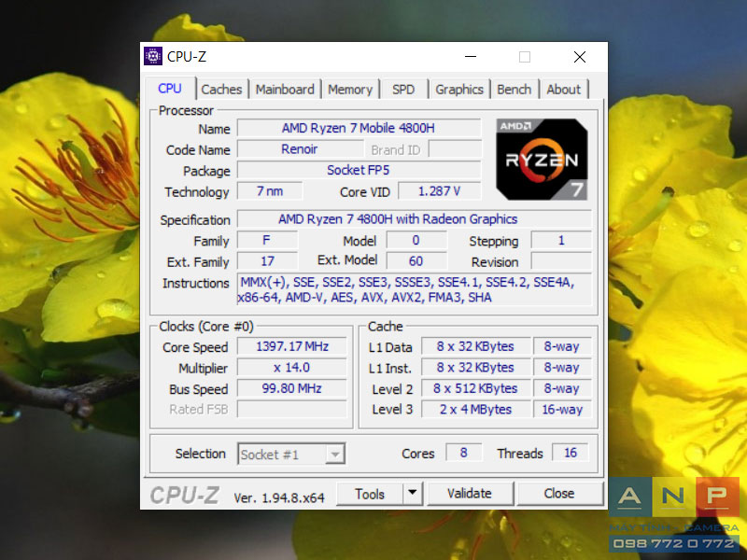Click the Close button at bottom
The width and height of the screenshot is (747, 560).
559,494
